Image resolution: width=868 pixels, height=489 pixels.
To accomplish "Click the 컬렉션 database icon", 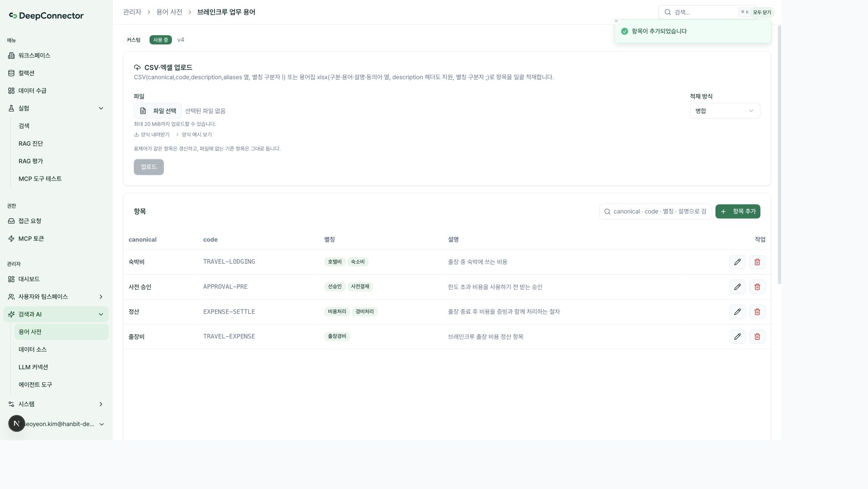I will pos(11,73).
